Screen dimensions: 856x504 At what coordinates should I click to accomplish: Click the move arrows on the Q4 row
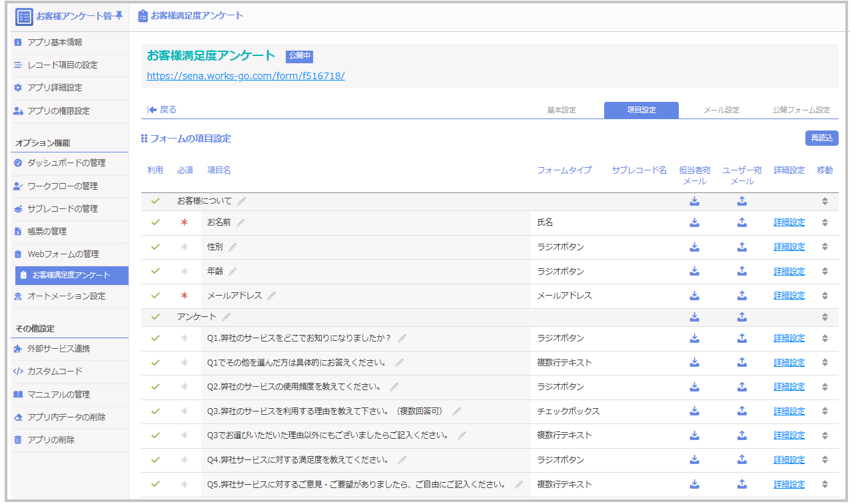click(825, 460)
